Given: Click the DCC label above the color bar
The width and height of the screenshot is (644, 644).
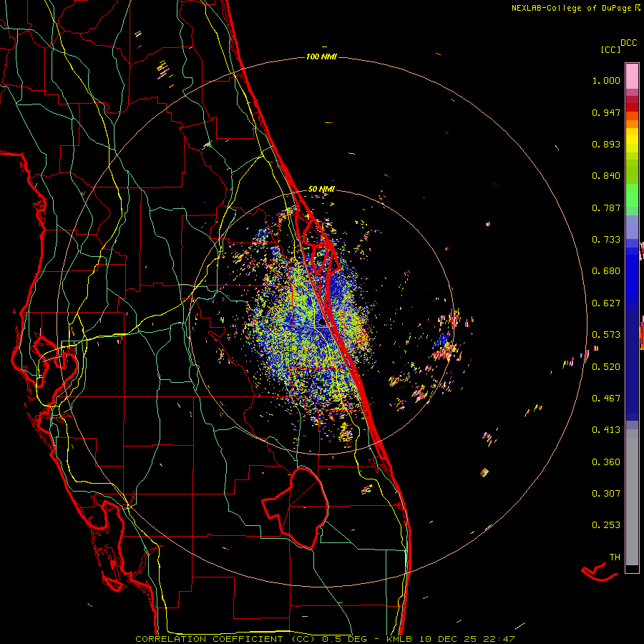Looking at the screenshot, I should pyautogui.click(x=629, y=43).
